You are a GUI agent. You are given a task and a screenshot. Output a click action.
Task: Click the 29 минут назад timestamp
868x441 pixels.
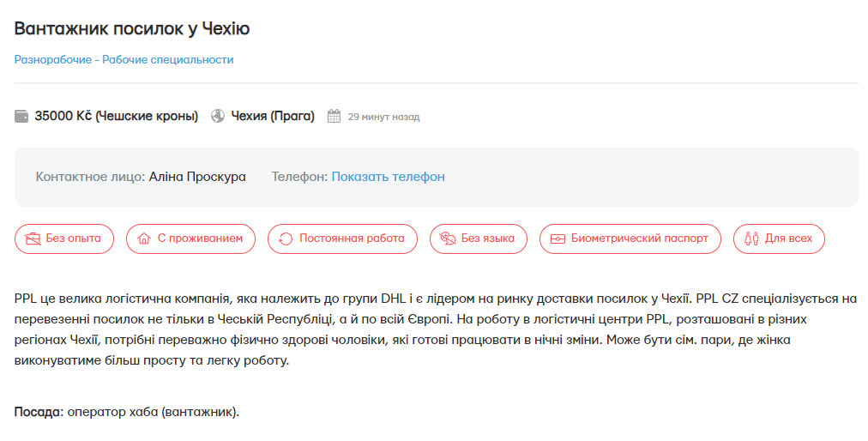(x=383, y=117)
